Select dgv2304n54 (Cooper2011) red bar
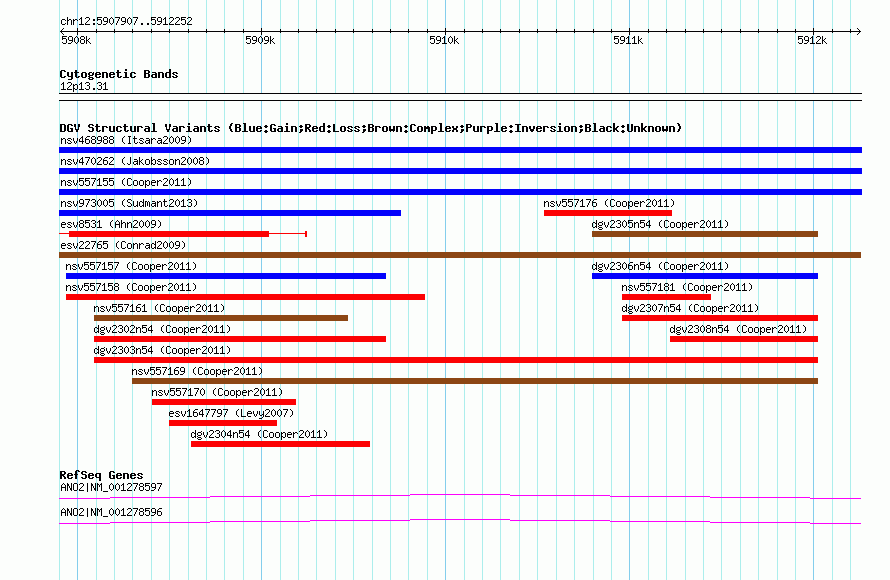890x580 pixels. [x=280, y=444]
